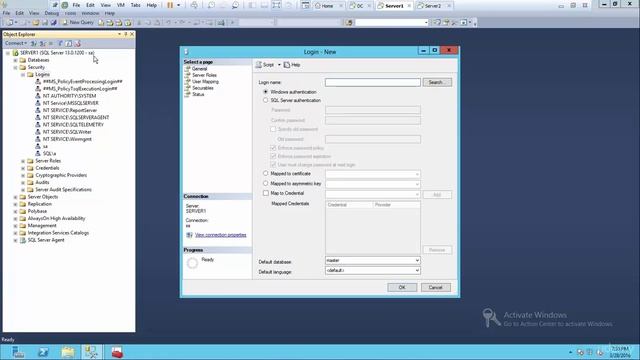Open File Explorer from the taskbar
The image size is (640, 360).
click(68, 352)
